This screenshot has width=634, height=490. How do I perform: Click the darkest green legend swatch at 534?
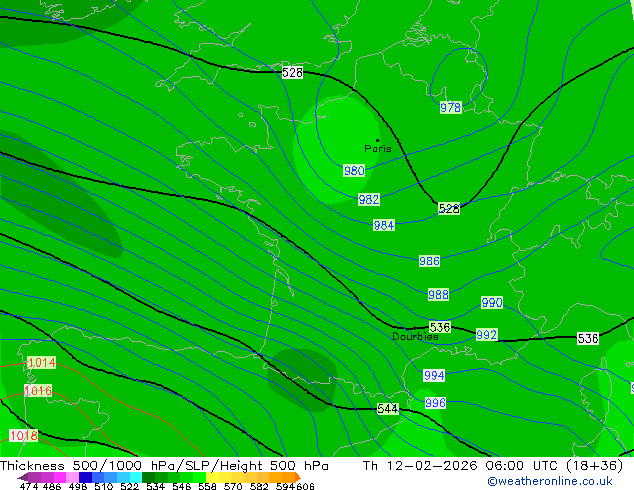[148, 477]
